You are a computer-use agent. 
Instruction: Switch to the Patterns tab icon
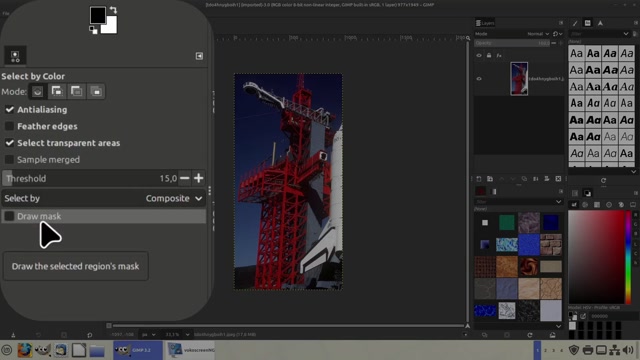click(x=480, y=192)
